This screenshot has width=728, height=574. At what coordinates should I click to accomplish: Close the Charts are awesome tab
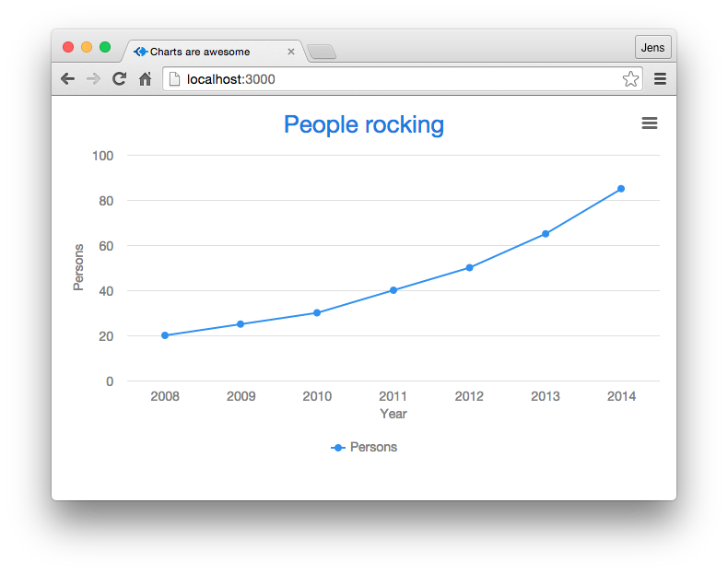click(291, 52)
